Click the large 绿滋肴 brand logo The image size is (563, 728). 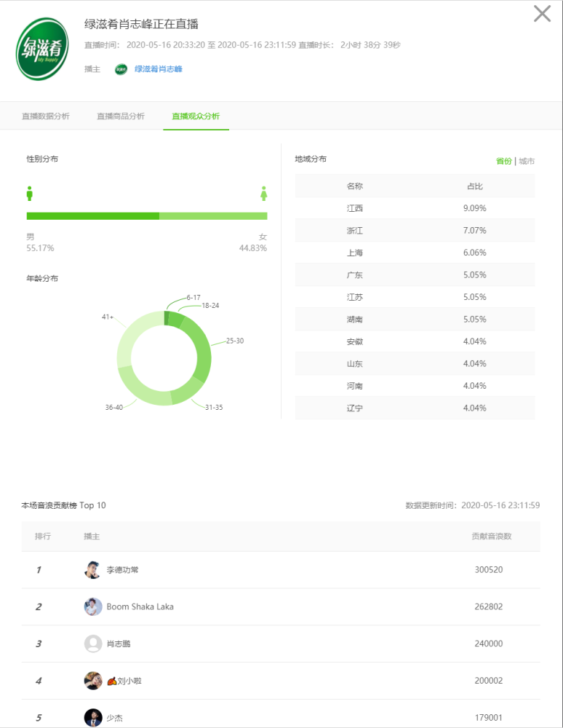tap(42, 49)
